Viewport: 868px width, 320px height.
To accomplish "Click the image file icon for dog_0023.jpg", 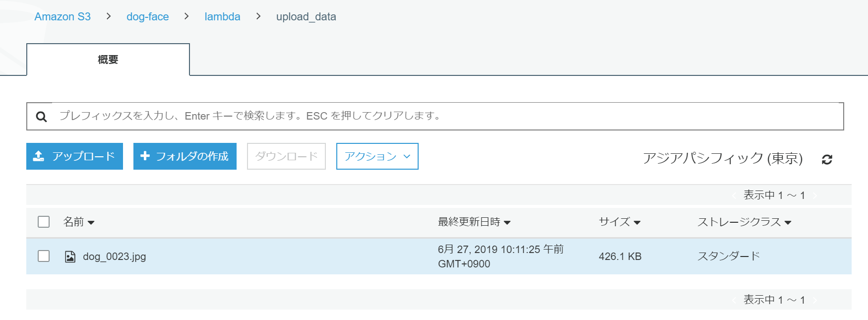I will [70, 256].
